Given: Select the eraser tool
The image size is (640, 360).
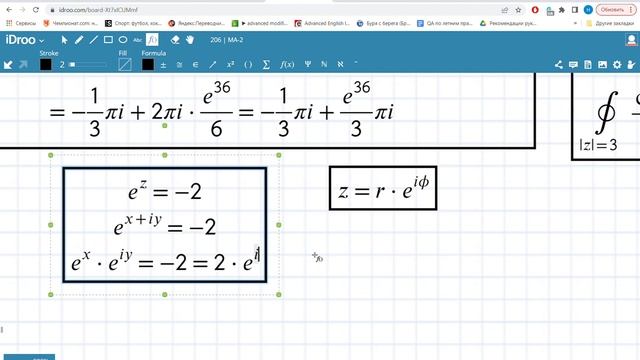Looking at the screenshot, I should click(x=175, y=40).
